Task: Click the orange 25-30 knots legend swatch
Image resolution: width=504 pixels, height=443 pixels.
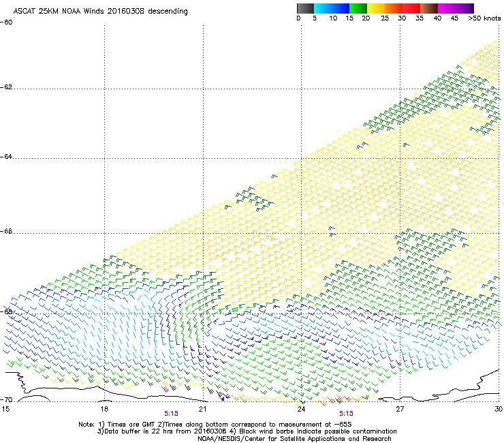Action: click(x=393, y=8)
